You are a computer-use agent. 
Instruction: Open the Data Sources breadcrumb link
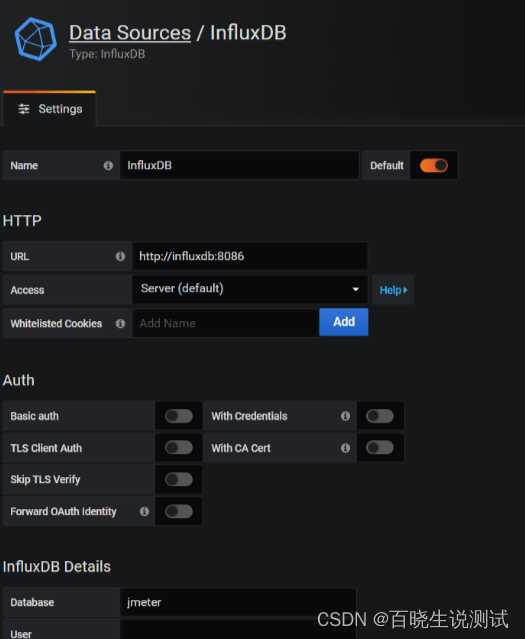click(130, 33)
